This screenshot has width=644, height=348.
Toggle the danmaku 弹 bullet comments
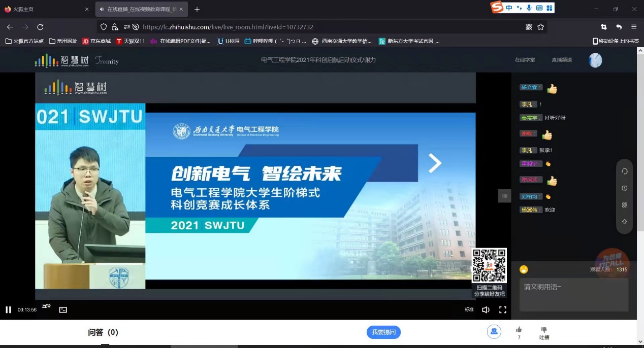tap(504, 196)
